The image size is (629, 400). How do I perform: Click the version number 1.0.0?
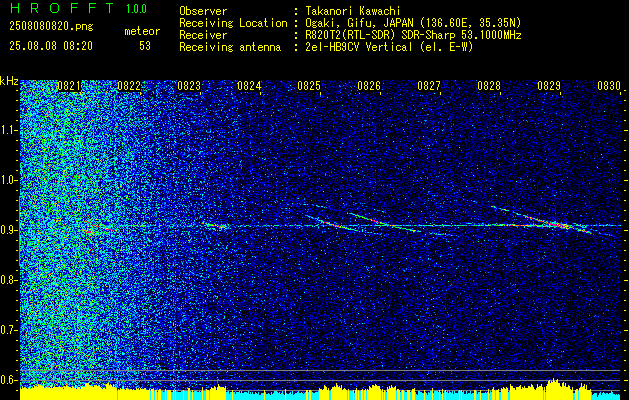136,8
